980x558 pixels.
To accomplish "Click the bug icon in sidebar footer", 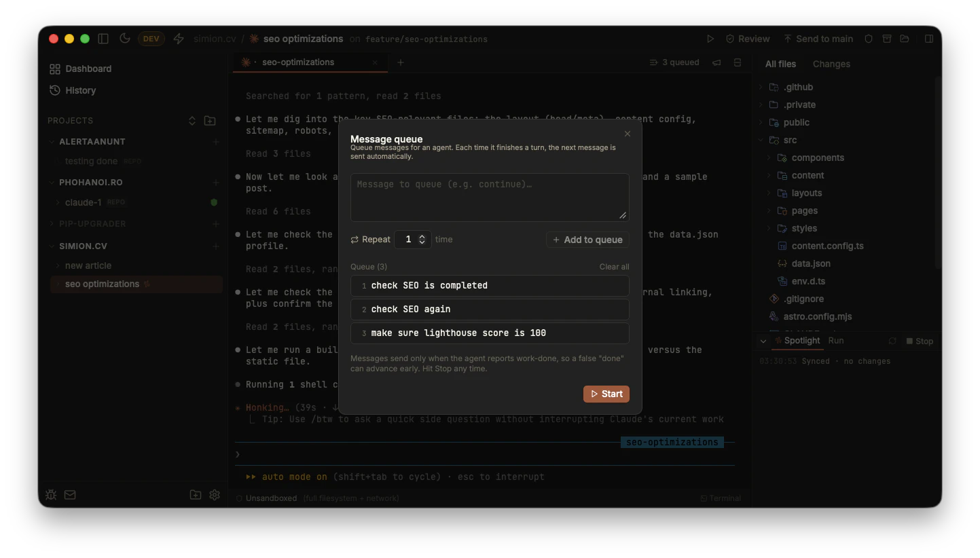I will tap(51, 495).
